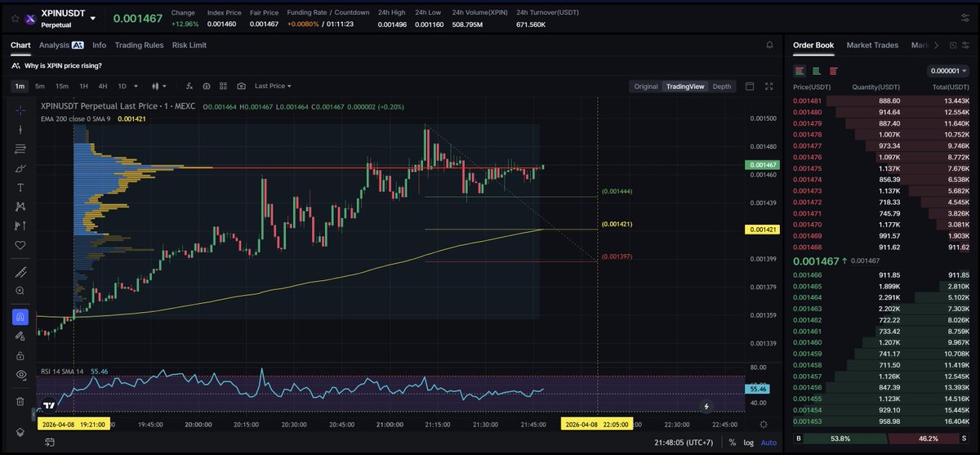The height and width of the screenshot is (455, 980).
Task: Open the Analysis AI tab
Action: [61, 45]
